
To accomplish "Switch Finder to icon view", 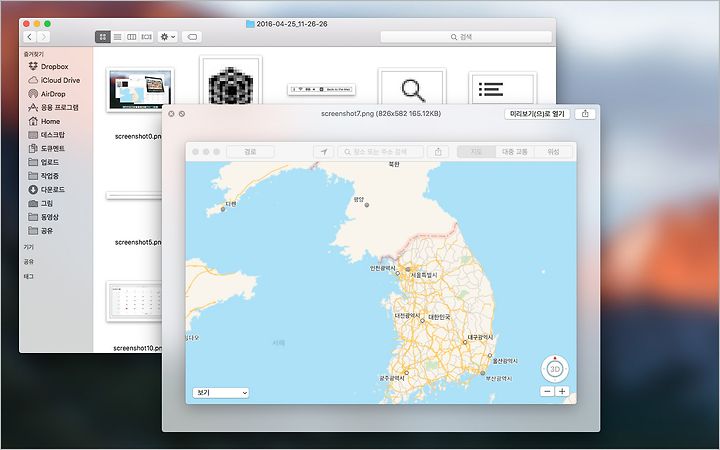I will click(103, 37).
